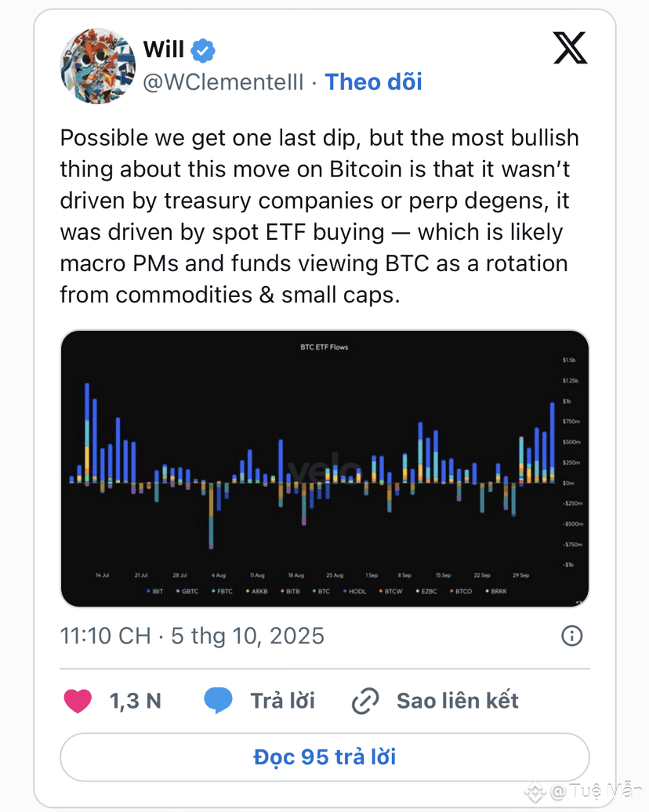649x812 pixels.
Task: Click the ARKB legend entry in chart
Action: tap(256, 591)
